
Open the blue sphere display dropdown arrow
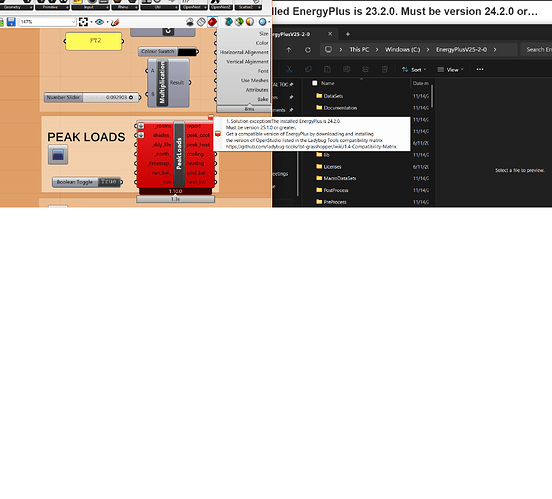(x=269, y=22)
